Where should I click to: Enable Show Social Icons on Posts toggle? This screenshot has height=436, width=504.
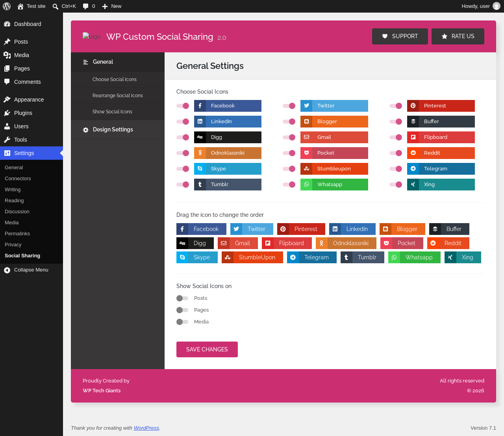(x=182, y=298)
